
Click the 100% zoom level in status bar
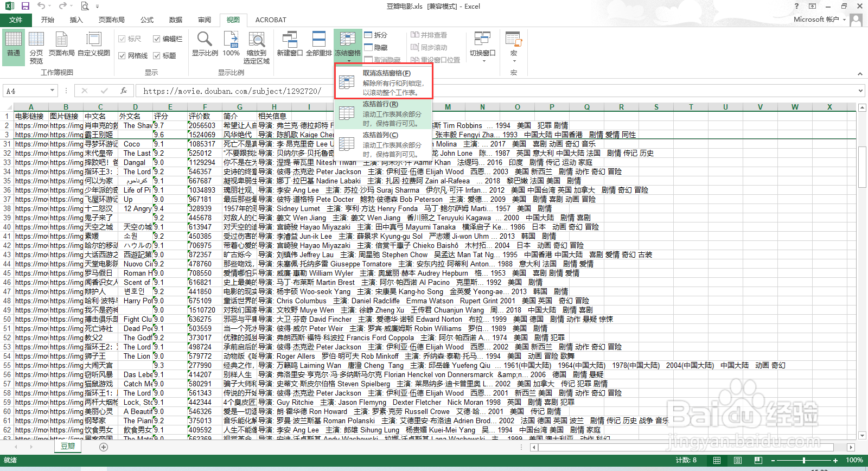pos(854,460)
